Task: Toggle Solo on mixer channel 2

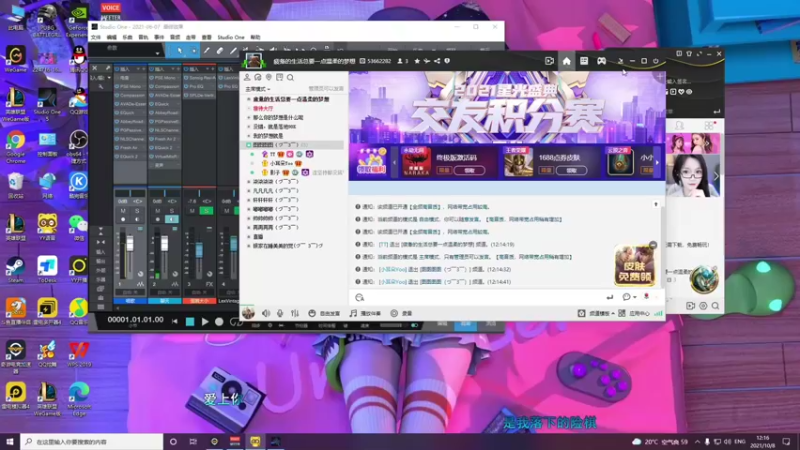Action: pos(171,211)
